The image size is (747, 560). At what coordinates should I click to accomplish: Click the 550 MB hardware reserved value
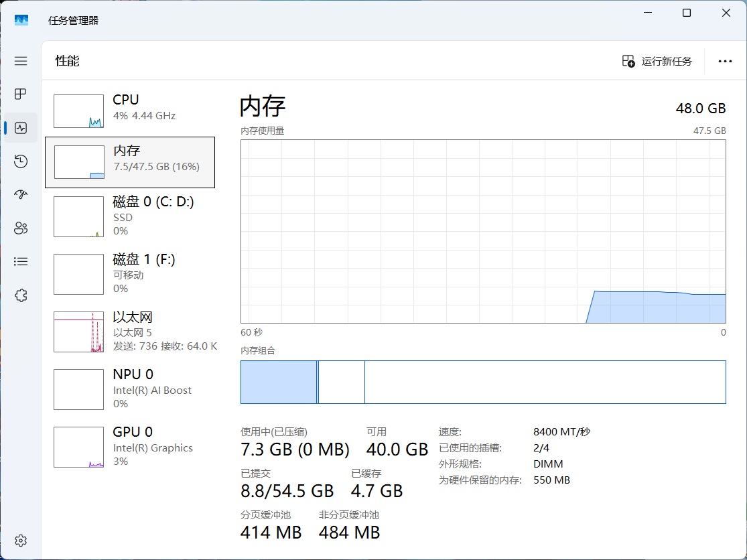(x=551, y=480)
